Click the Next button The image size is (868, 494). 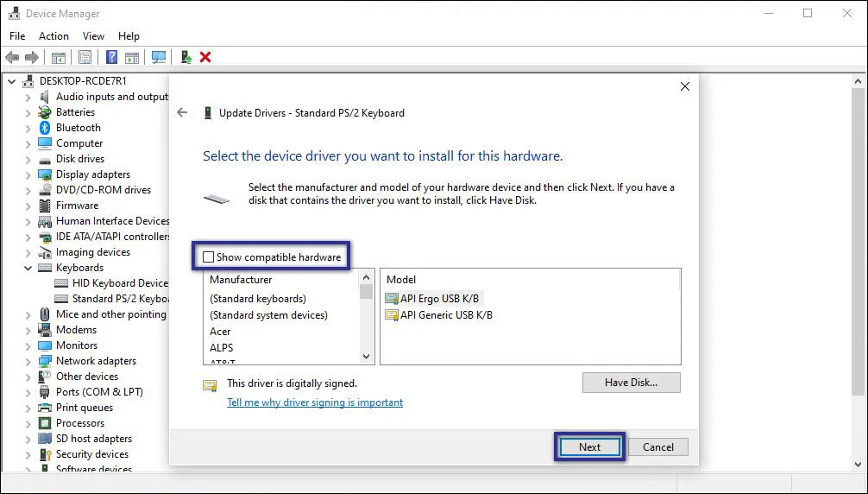coord(589,446)
